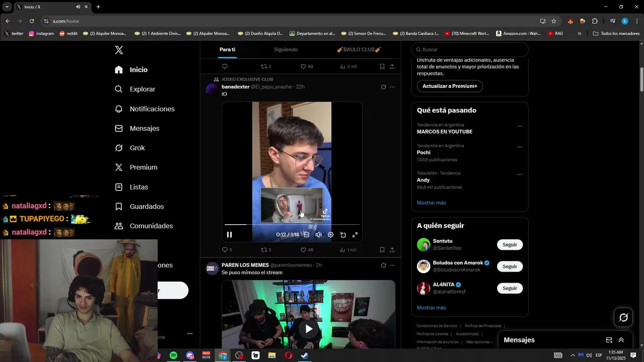Open Notificaciones in the sidebar

144,109
